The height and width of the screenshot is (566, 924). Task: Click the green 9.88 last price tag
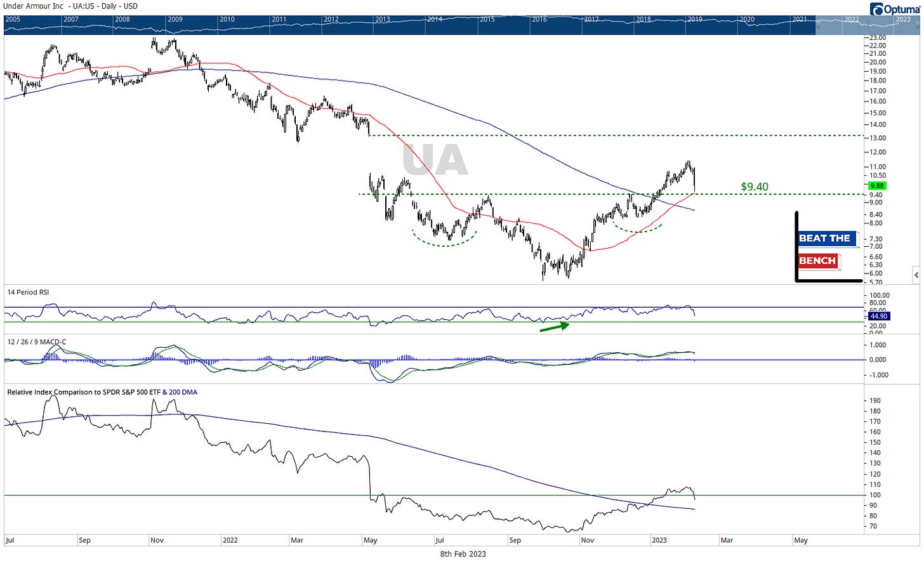click(877, 186)
